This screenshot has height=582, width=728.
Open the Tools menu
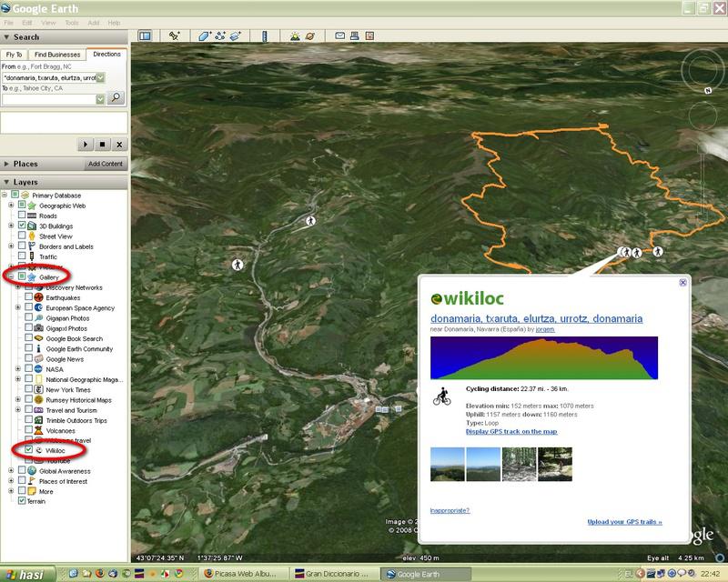72,23
